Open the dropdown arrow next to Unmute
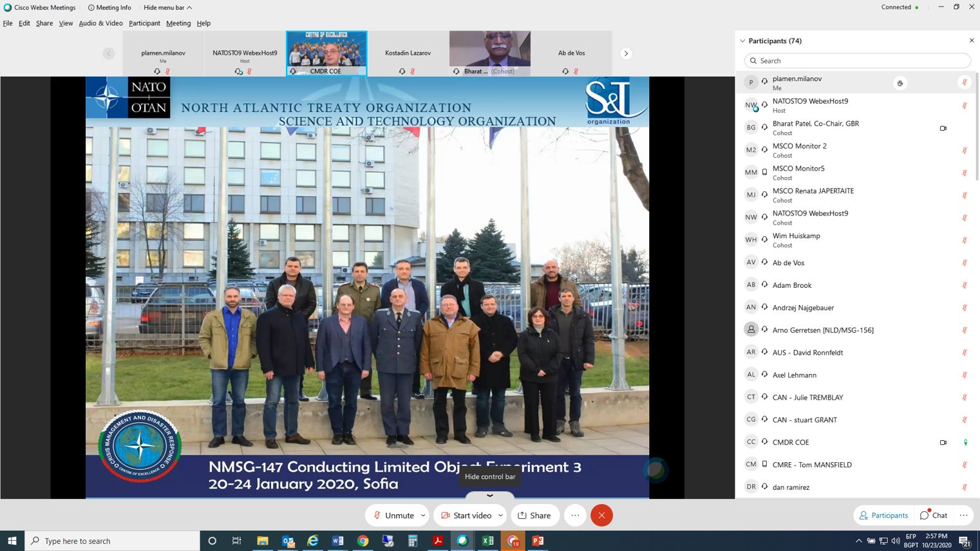Screen dimensions: 980x551 click(x=423, y=515)
